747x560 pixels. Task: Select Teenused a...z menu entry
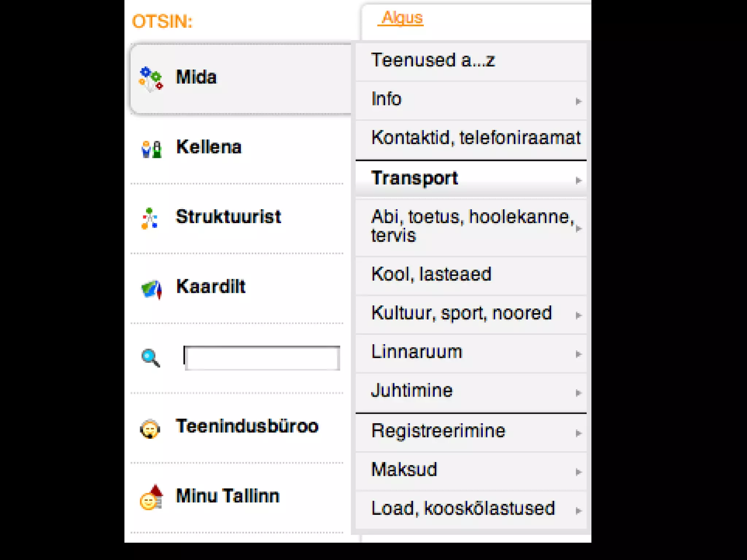tap(433, 60)
